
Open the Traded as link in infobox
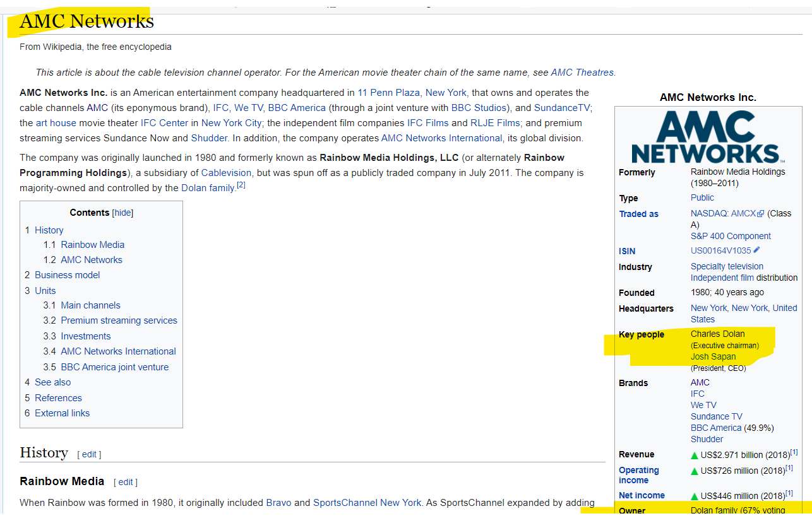638,214
